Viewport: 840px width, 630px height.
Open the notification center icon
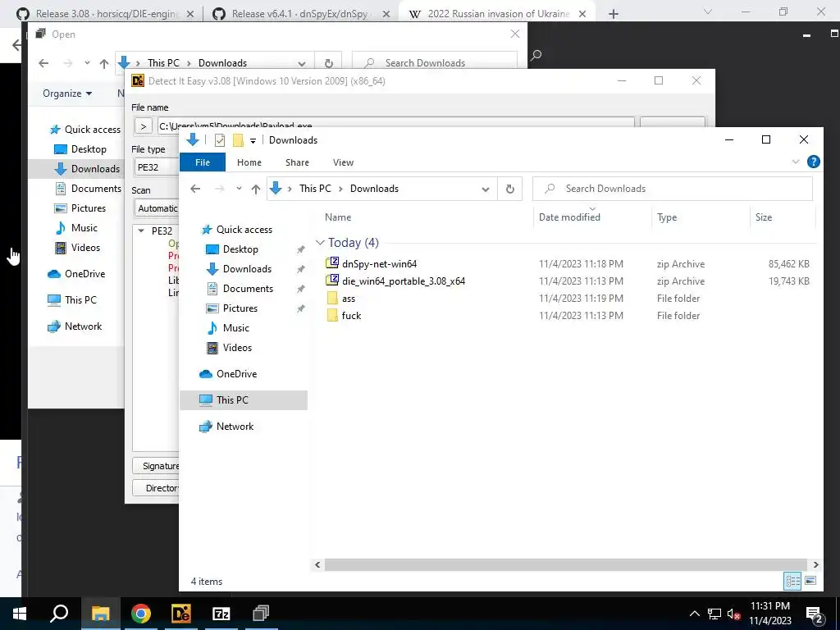(x=815, y=614)
